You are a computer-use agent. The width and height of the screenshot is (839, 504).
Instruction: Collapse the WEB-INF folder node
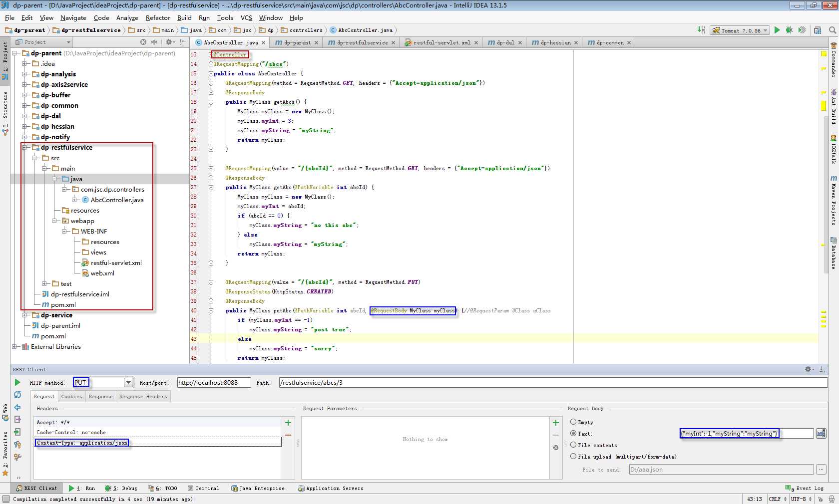coord(64,232)
